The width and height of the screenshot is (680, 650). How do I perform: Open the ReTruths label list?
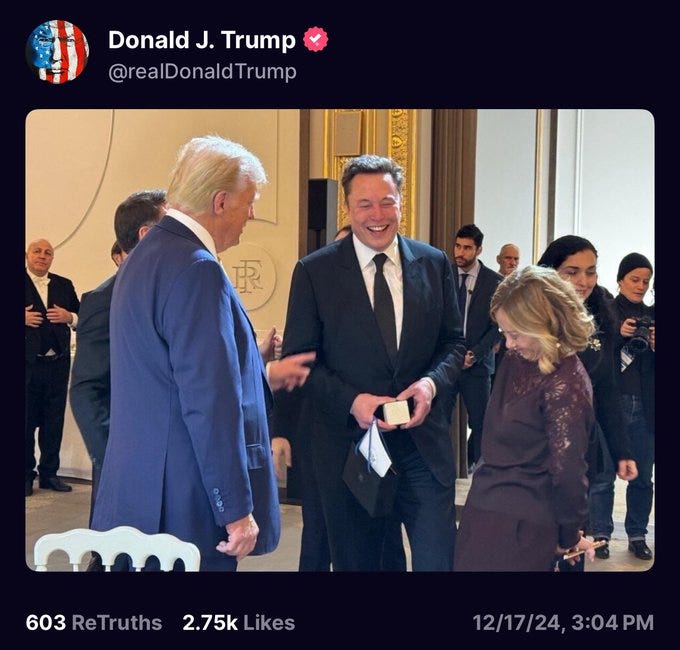point(117,623)
